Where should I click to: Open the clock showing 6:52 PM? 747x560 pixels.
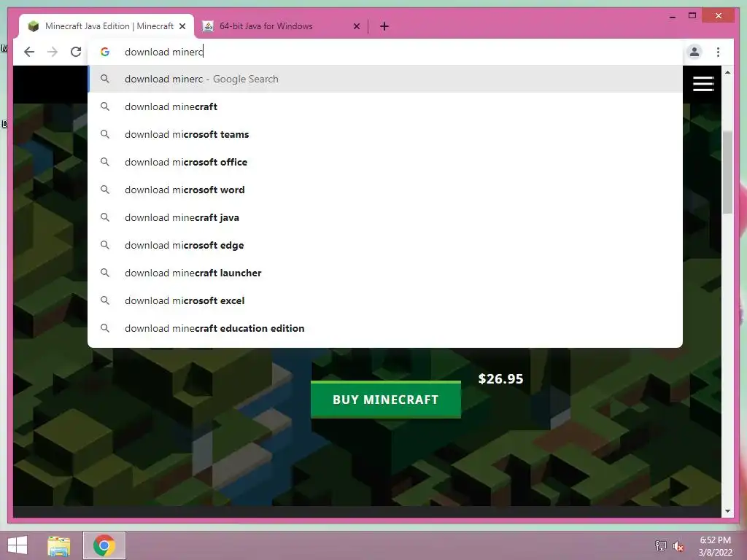[x=715, y=546]
